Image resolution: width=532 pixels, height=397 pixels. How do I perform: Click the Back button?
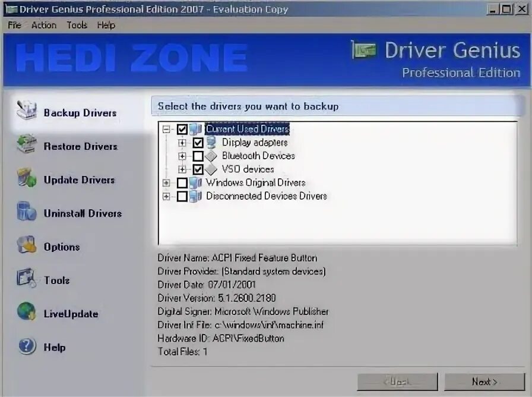397,382
